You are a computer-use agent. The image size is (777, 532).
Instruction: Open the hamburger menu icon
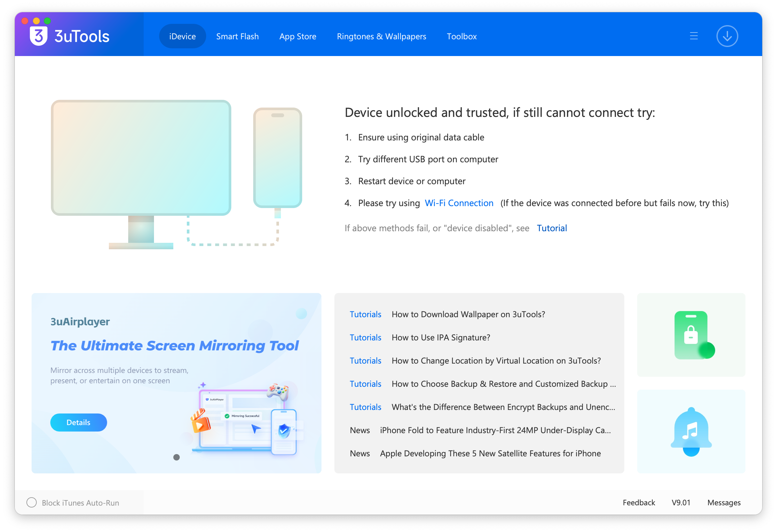point(694,36)
